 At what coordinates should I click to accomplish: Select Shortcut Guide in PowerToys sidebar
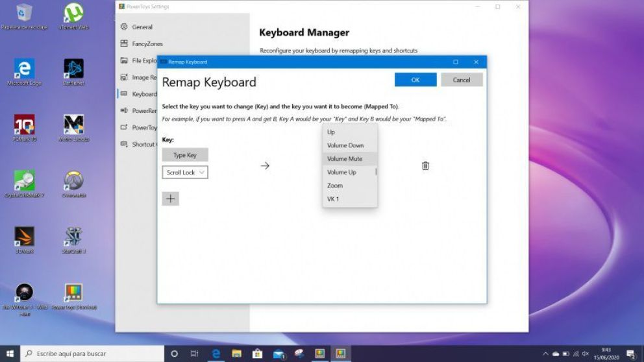click(138, 144)
